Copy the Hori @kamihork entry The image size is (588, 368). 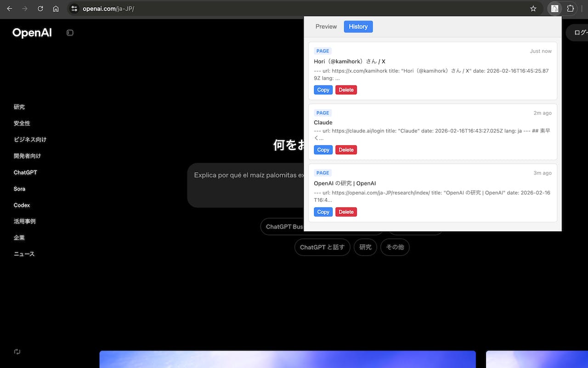[323, 90]
